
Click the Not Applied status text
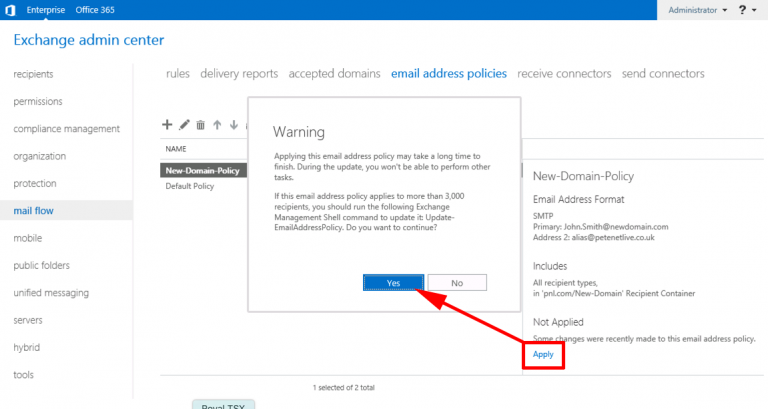point(558,322)
